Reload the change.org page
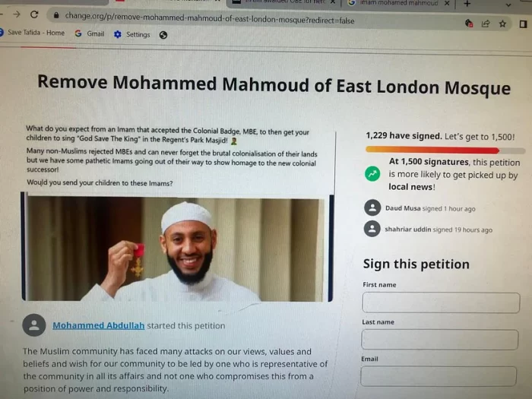 click(x=34, y=15)
